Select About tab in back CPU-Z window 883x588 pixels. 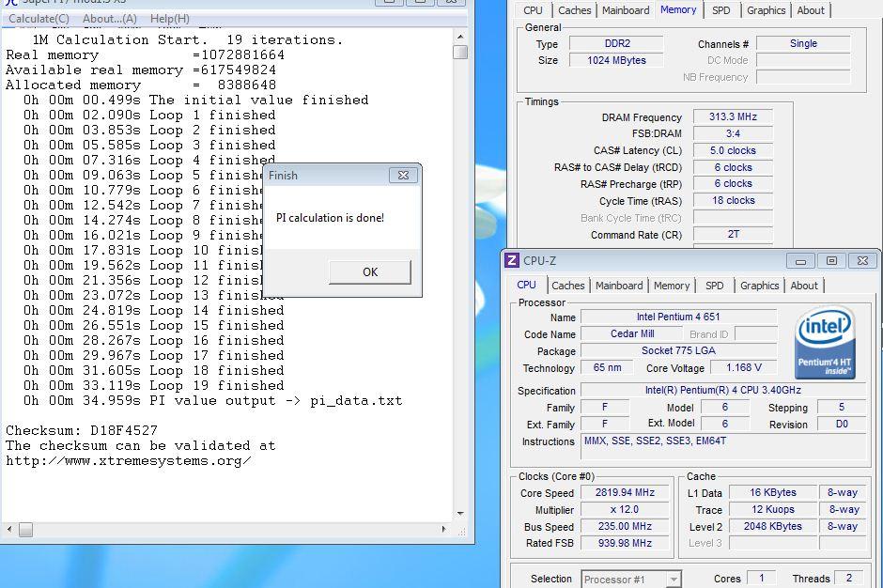811,10
